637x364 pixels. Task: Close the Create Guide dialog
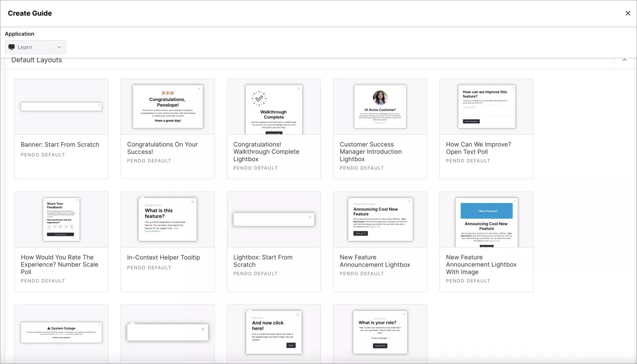point(628,13)
